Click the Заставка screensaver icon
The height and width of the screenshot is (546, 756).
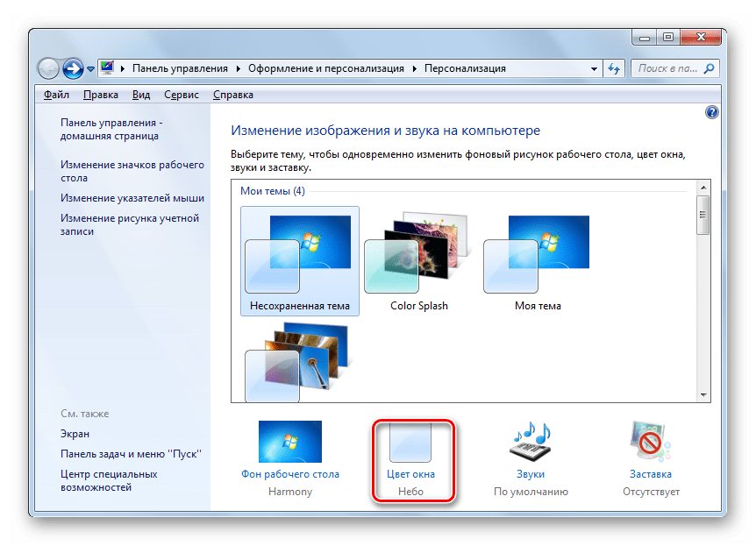tap(651, 442)
